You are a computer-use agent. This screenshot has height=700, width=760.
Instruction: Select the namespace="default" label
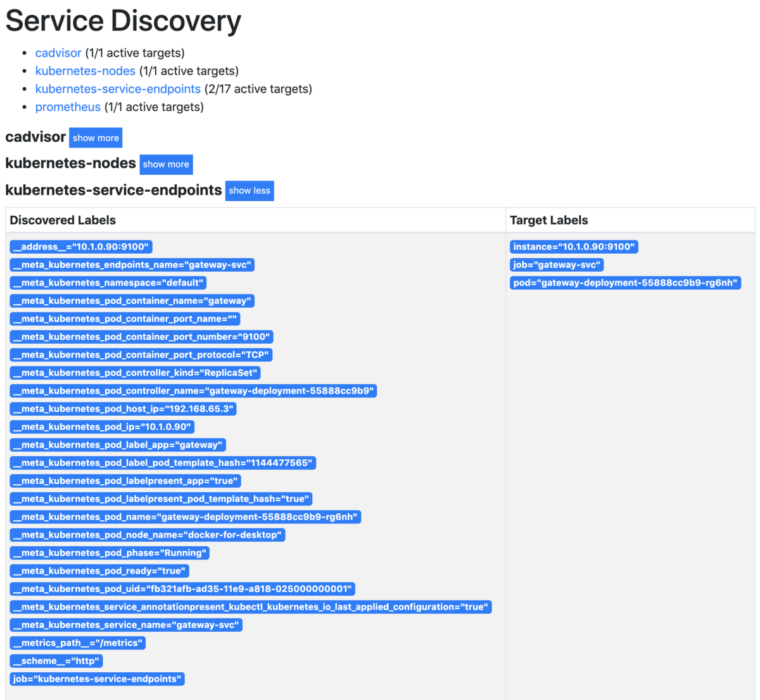pyautogui.click(x=108, y=283)
